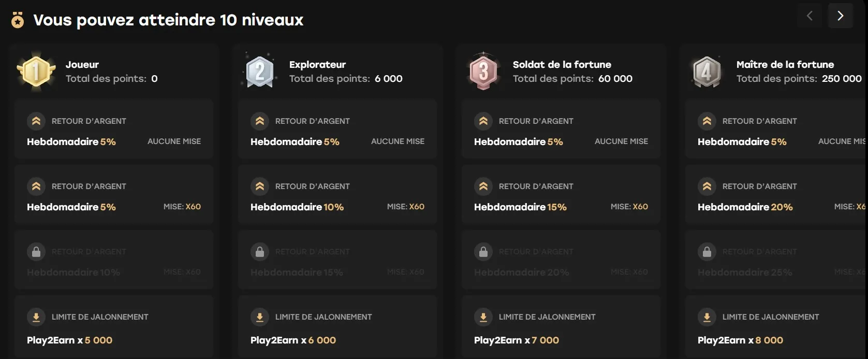The width and height of the screenshot is (868, 359).
Task: Click the chevron icon in Soldat's Hebdomadaire 15% card
Action: tap(483, 186)
